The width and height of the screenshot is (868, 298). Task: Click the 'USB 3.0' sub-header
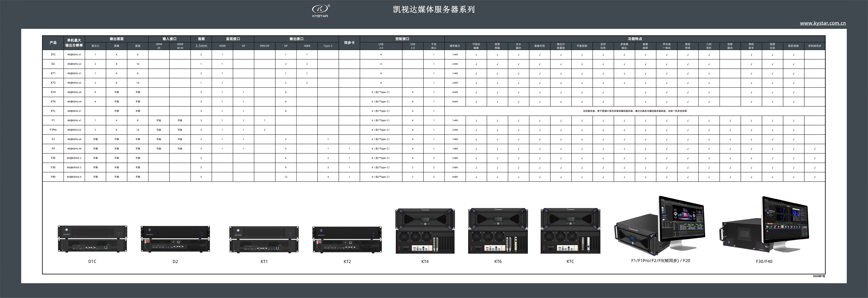click(x=381, y=46)
